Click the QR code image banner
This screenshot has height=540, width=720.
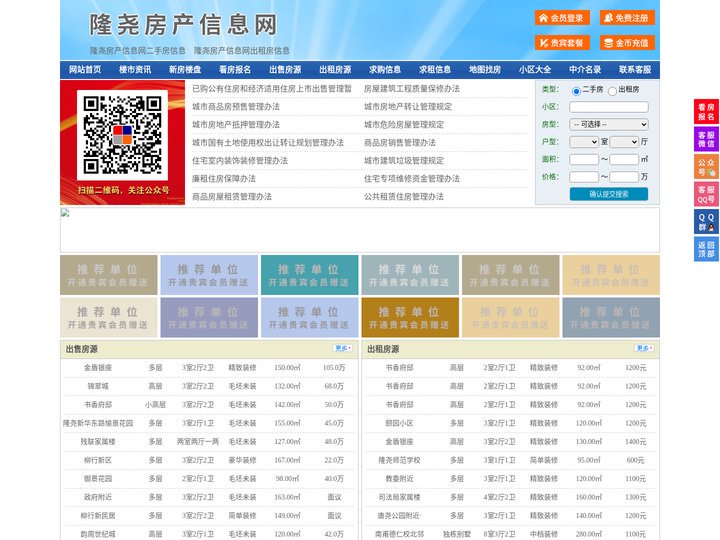tap(122, 142)
